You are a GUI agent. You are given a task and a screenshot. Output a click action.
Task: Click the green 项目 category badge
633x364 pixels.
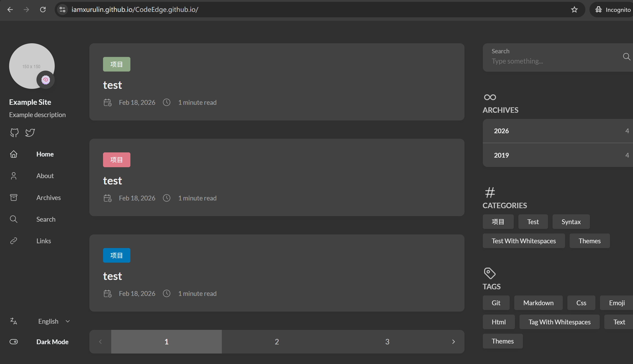coord(116,64)
